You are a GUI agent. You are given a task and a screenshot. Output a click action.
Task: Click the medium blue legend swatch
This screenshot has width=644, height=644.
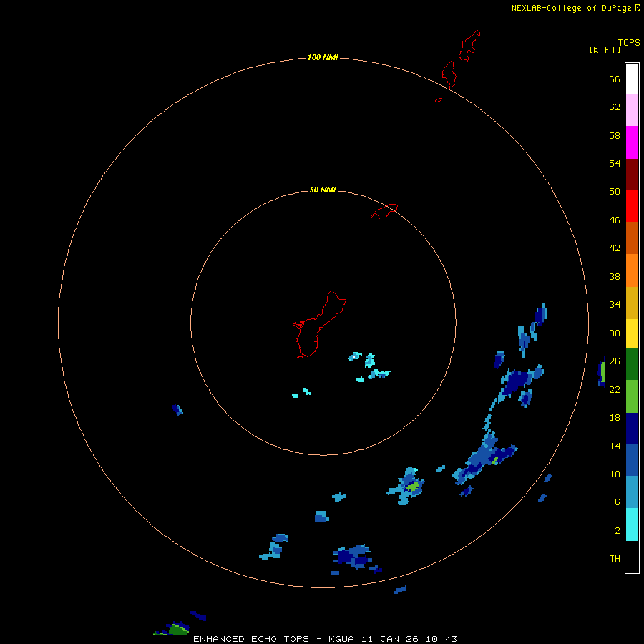[x=632, y=460]
